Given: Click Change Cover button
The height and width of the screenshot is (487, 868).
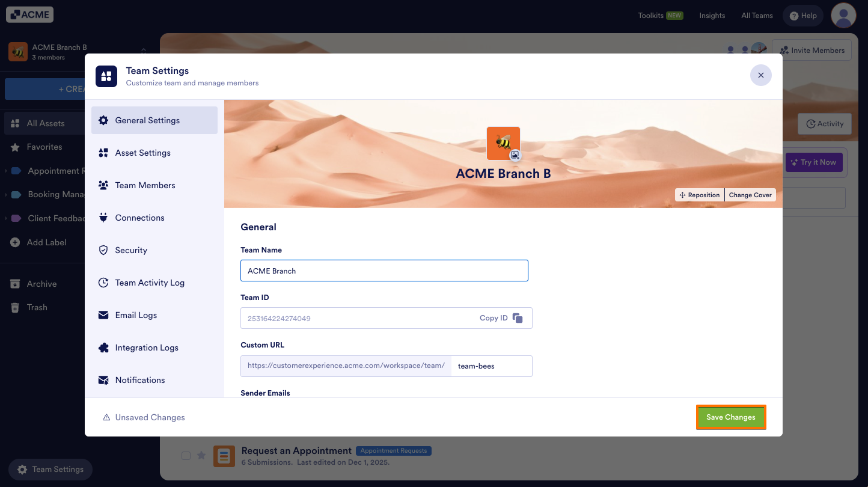Looking at the screenshot, I should tap(750, 195).
